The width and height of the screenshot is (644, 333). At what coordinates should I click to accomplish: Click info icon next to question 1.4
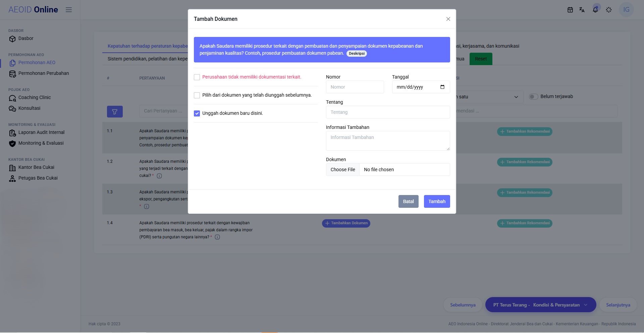(217, 237)
